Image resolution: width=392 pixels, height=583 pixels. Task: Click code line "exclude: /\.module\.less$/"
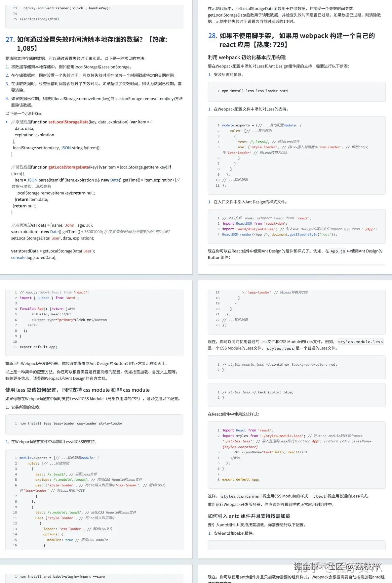point(62,479)
